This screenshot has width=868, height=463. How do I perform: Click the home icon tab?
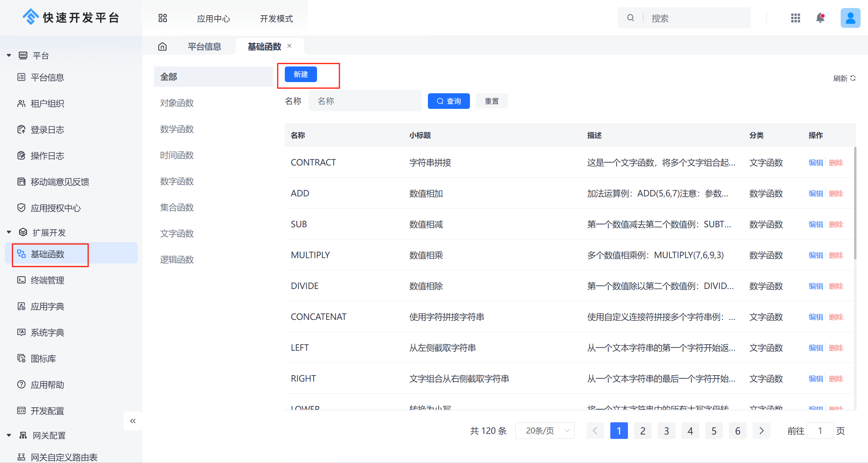(x=162, y=46)
